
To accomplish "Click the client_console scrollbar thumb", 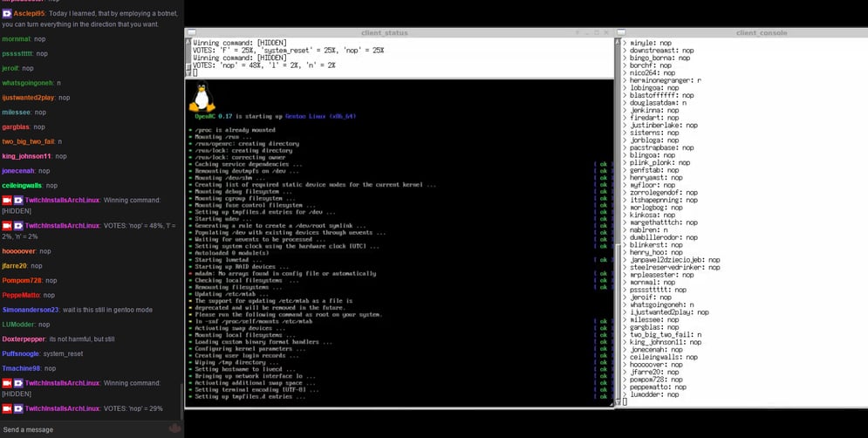I will pos(619,321).
